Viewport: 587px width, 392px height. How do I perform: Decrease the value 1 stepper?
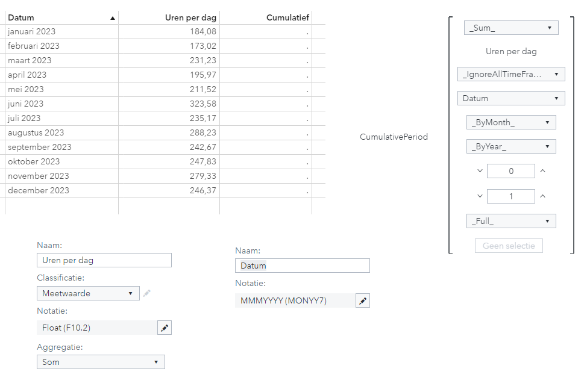click(x=480, y=196)
